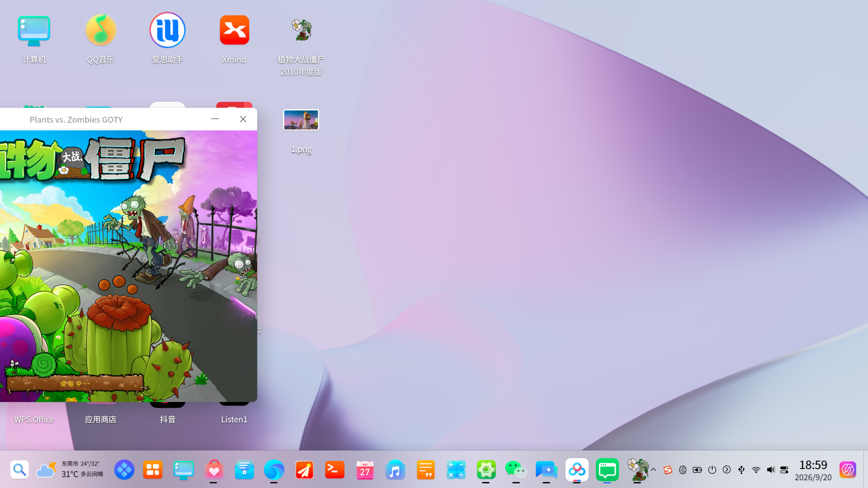868x488 pixels.
Task: Open the calculator icon in the taskbar
Action: pos(456,470)
